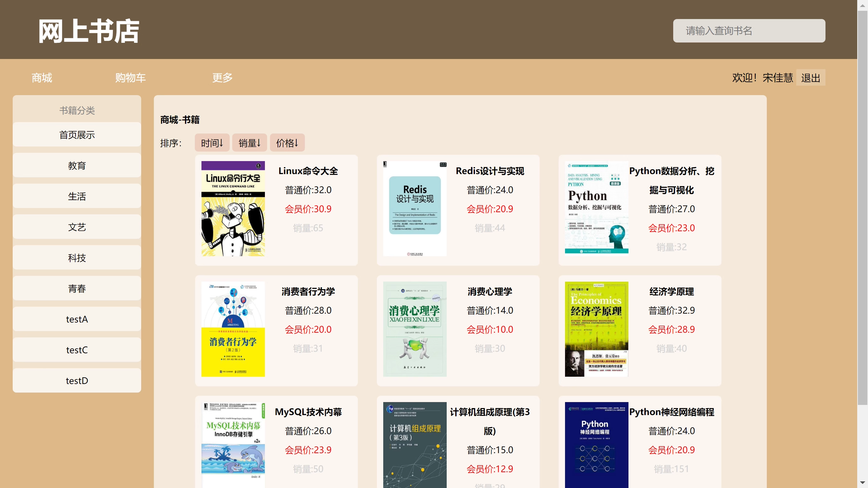
Task: Sort the list by 价格
Action: pyautogui.click(x=287, y=143)
